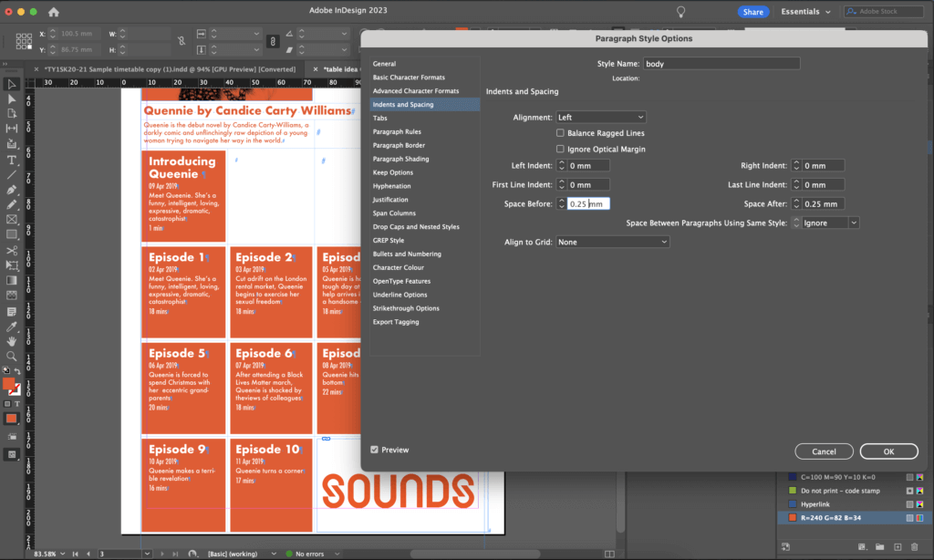Open Space Between Paragraphs Using Same Style dropdown
This screenshot has height=560, width=934.
(x=830, y=223)
